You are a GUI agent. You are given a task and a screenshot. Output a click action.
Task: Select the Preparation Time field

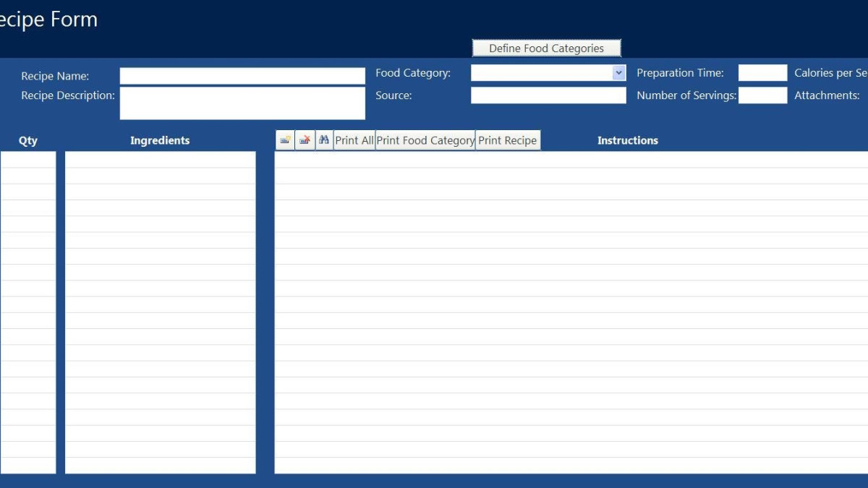762,73
